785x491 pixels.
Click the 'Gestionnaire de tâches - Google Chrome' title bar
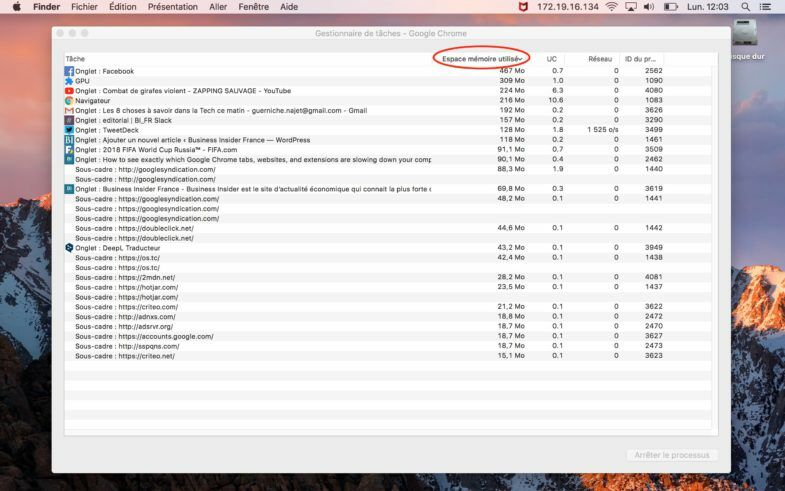click(390, 33)
